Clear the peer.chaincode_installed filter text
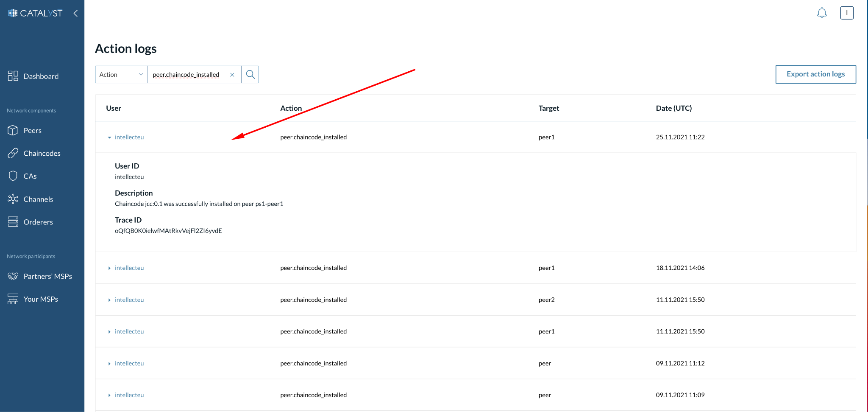 (x=232, y=75)
